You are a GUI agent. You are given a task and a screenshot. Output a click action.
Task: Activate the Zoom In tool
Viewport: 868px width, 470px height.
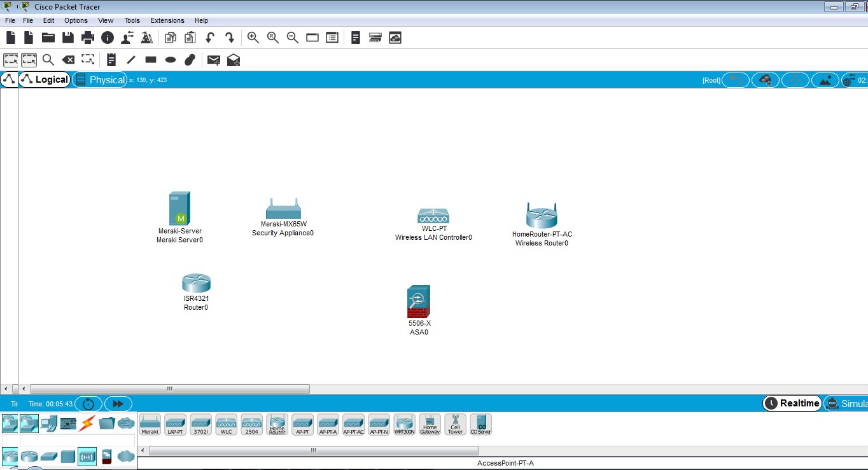coord(253,38)
